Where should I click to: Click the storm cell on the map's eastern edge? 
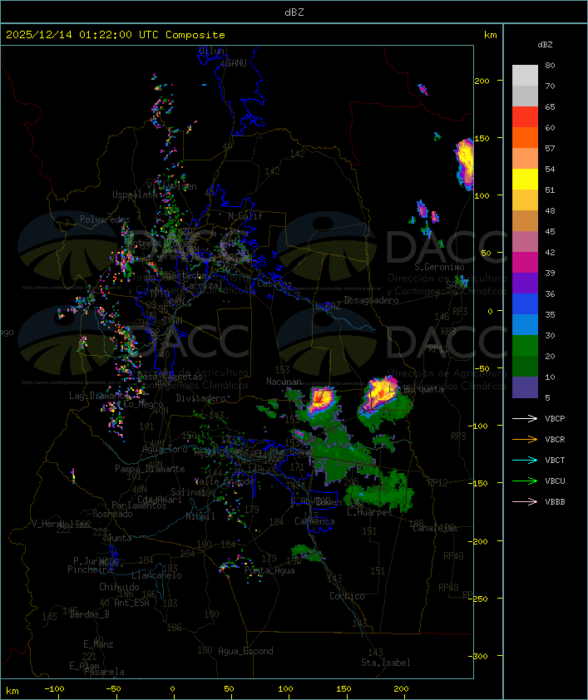(465, 164)
